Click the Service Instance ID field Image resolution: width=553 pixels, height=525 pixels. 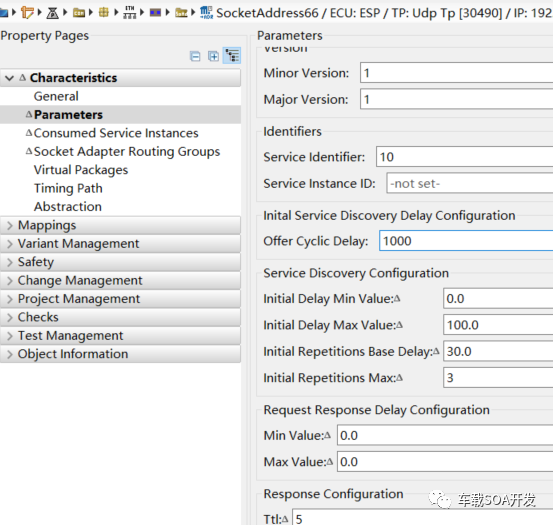[469, 183]
